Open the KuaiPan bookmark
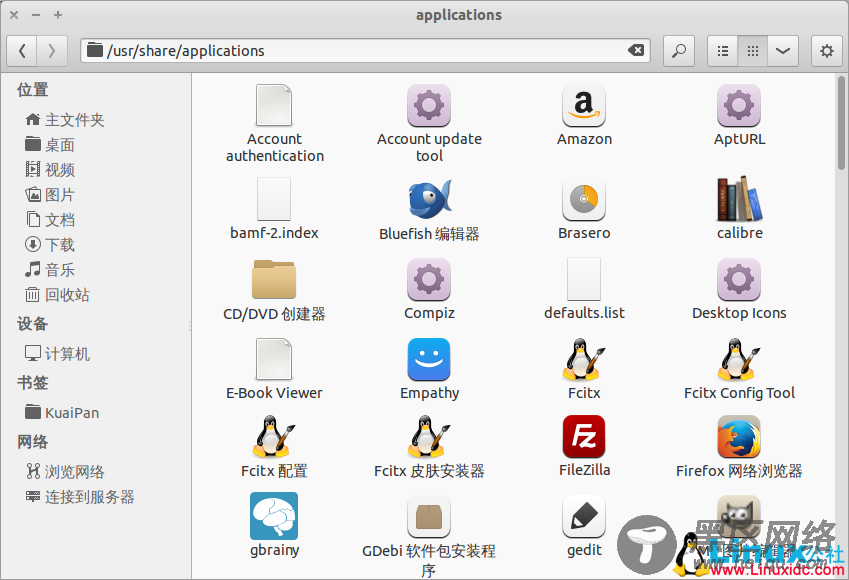The width and height of the screenshot is (849, 580). tap(62, 413)
